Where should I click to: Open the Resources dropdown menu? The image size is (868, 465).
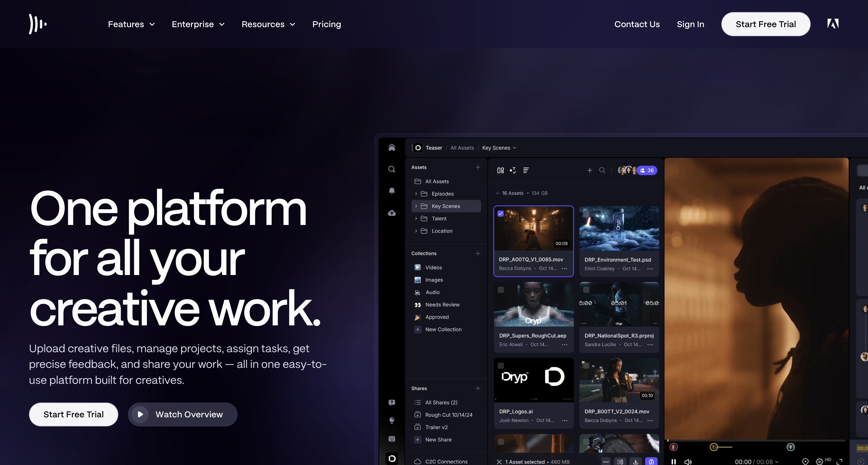pos(268,24)
